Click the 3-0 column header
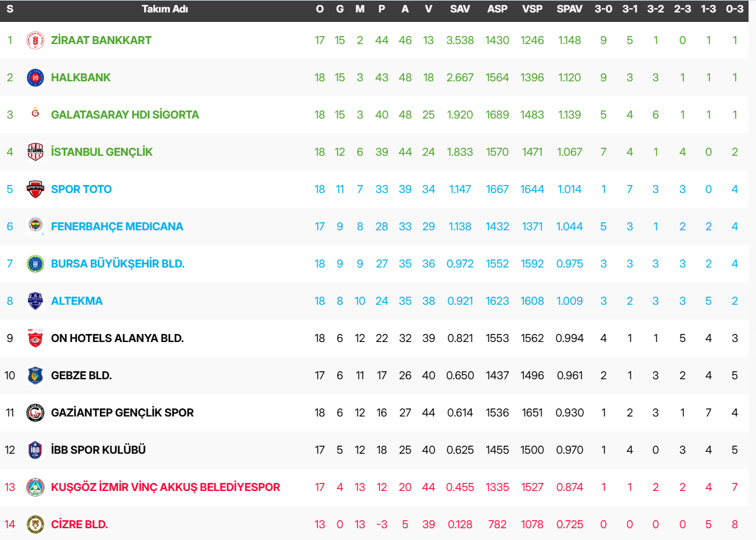756x540 pixels. tap(603, 9)
